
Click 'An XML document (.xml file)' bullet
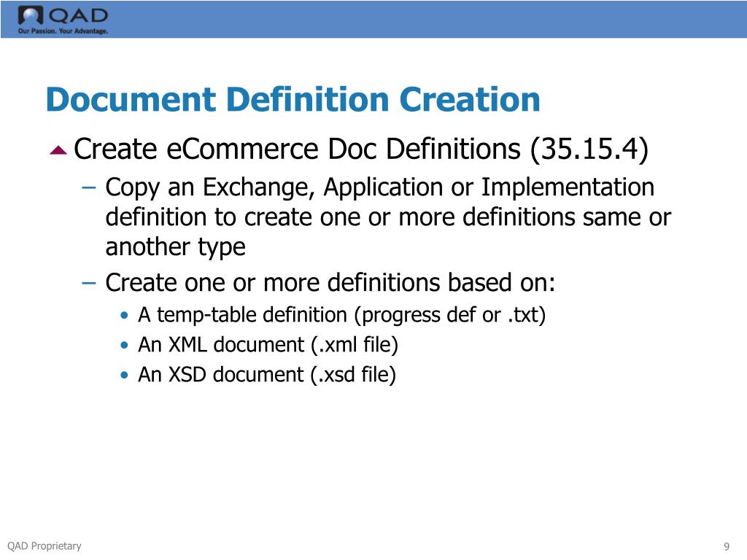click(x=268, y=345)
